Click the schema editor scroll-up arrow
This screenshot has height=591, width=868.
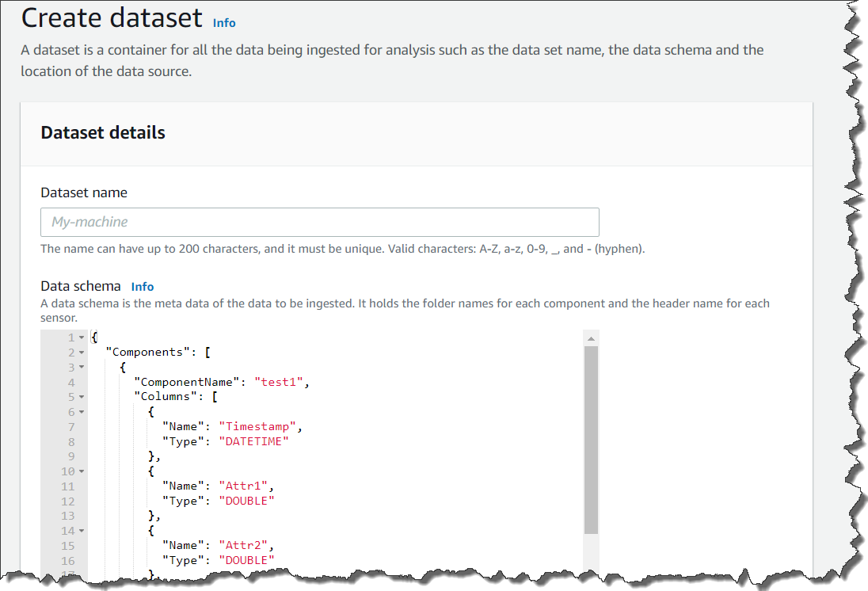591,338
